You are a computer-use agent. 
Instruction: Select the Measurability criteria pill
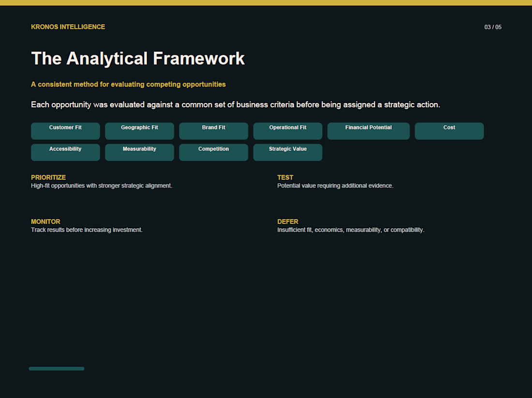tap(139, 152)
